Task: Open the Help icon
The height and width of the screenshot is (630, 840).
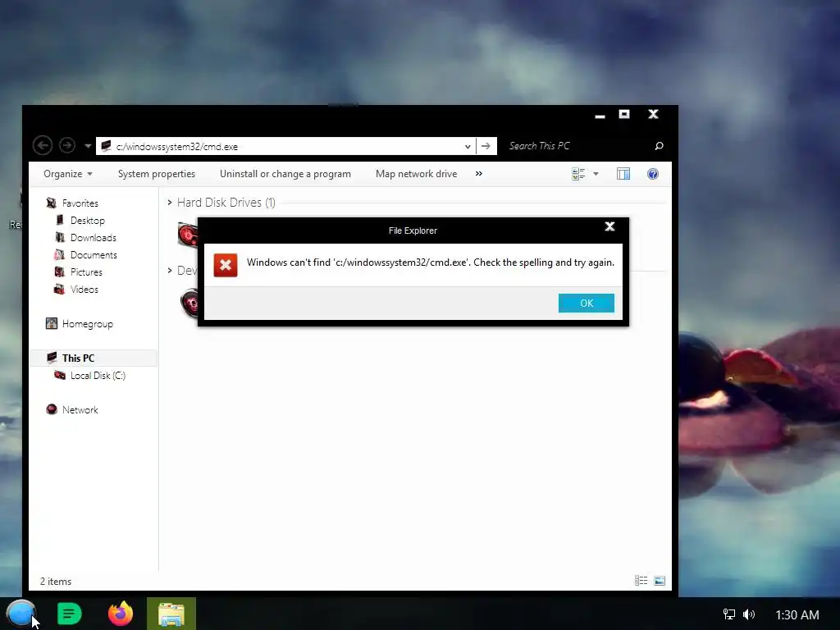Action: coord(652,174)
